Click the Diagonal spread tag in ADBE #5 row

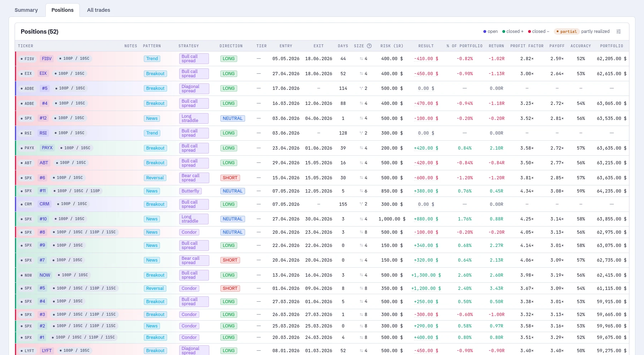[194, 88]
